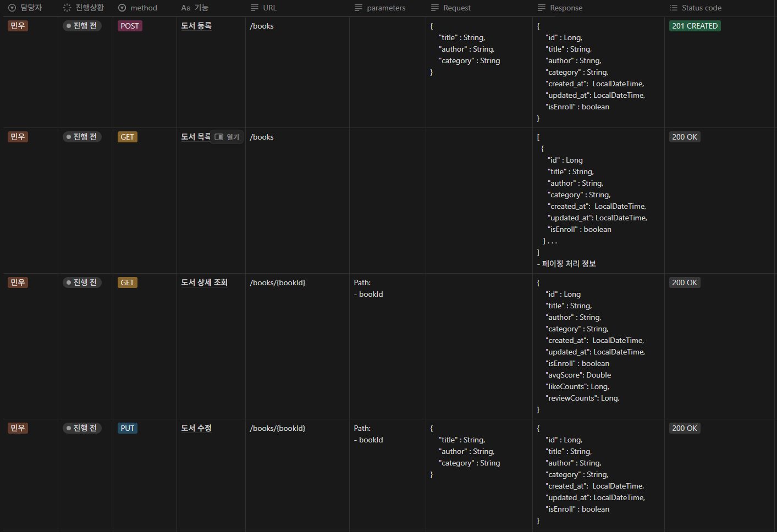
Task: Click Response cell in 도서 수정 row
Action: [x=598, y=475]
